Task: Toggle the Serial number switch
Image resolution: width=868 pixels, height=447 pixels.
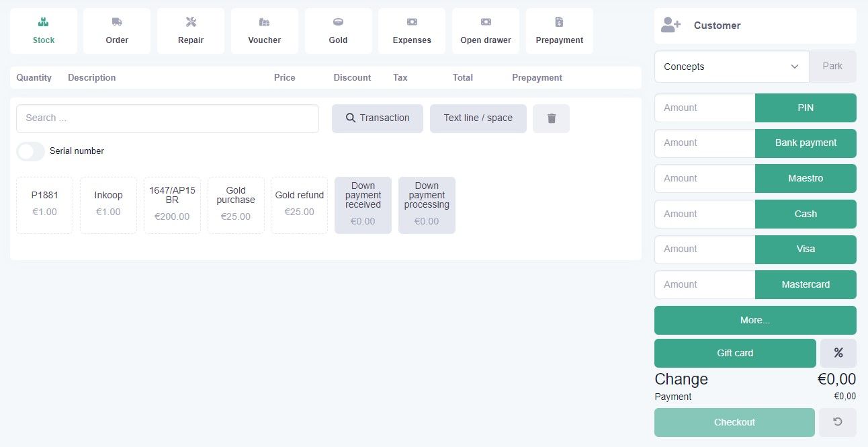Action: [x=31, y=151]
